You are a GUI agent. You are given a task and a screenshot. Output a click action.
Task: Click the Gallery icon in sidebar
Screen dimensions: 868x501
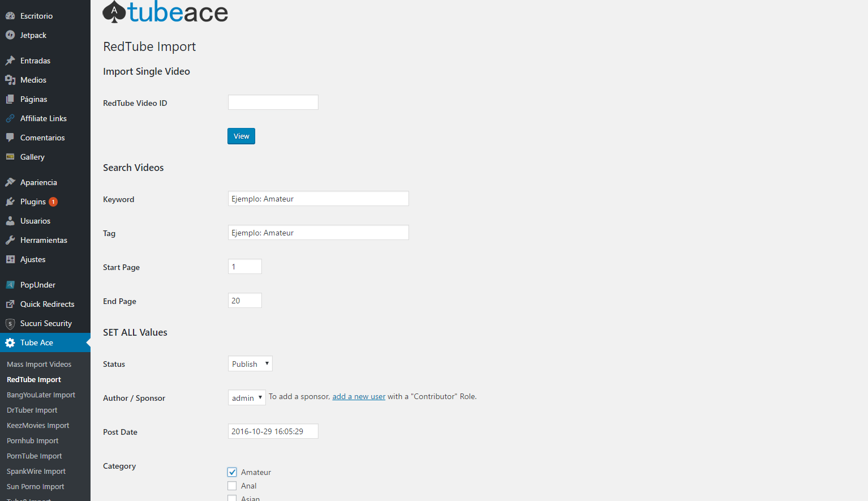(x=10, y=157)
